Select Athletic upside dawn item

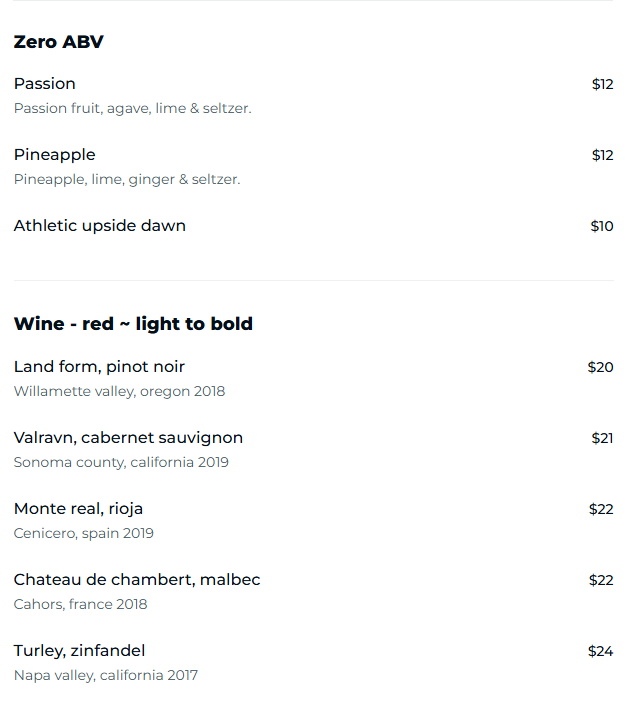click(x=100, y=226)
